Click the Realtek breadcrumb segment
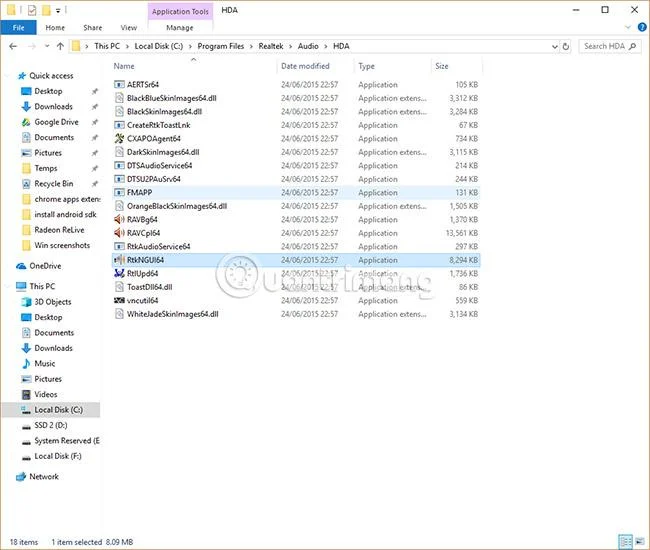This screenshot has width=650, height=550. [271, 46]
